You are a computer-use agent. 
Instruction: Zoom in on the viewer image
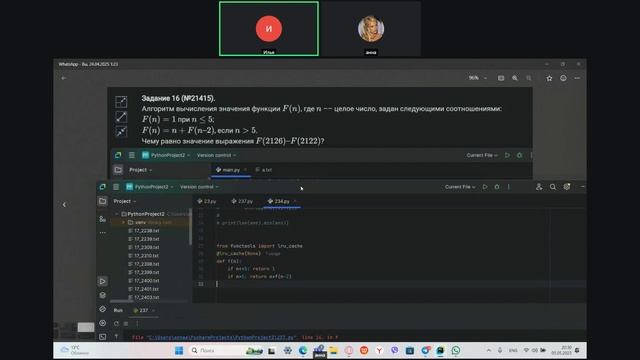(x=515, y=78)
